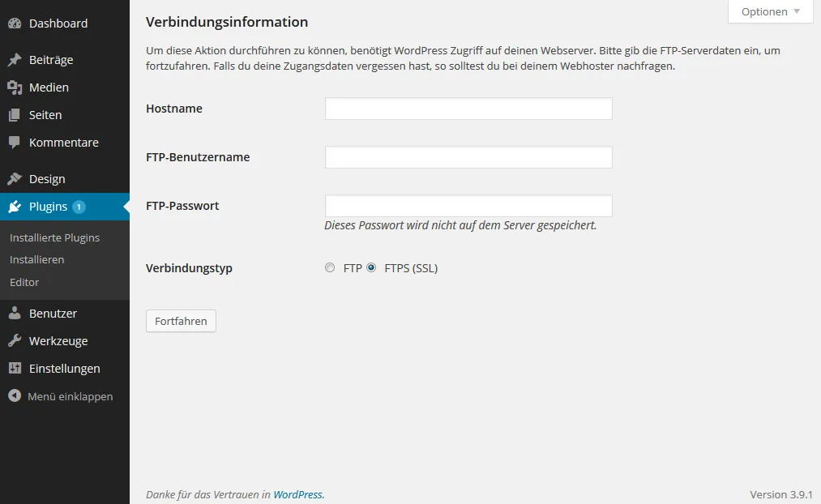Image resolution: width=821 pixels, height=504 pixels.
Task: Select the FTP connection type radio
Action: pos(330,268)
